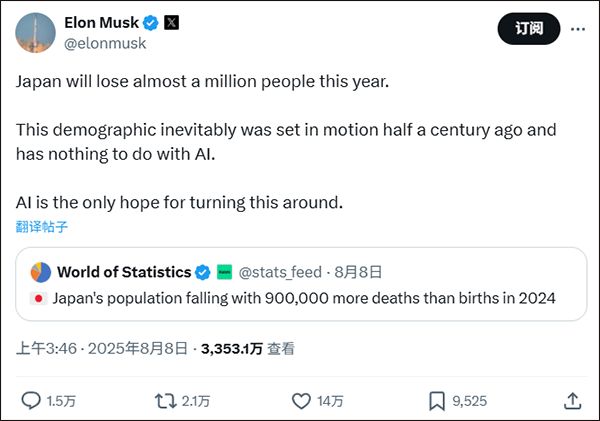Screen dimensions: 600x421
Task: Open Elon Musk's profile avatar
Action: coord(34,32)
